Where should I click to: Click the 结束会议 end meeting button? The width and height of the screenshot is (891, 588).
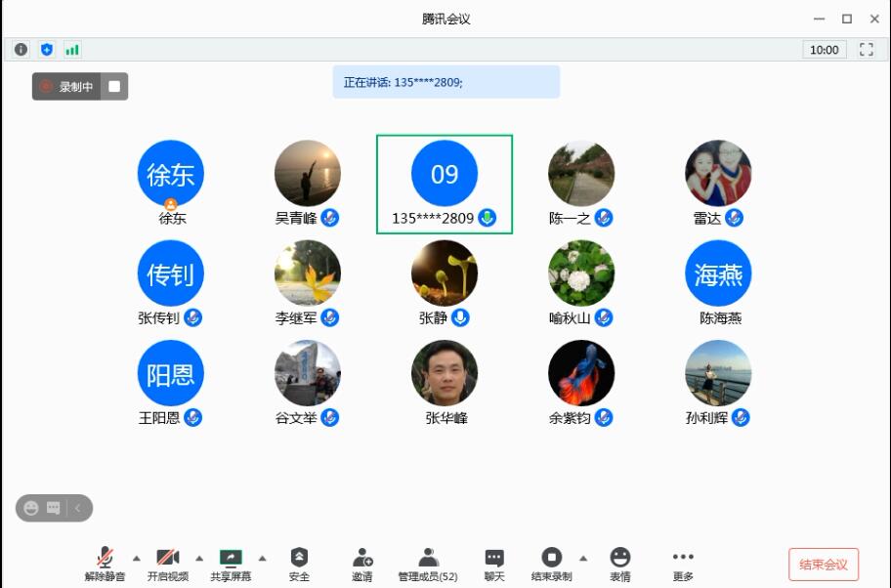823,565
